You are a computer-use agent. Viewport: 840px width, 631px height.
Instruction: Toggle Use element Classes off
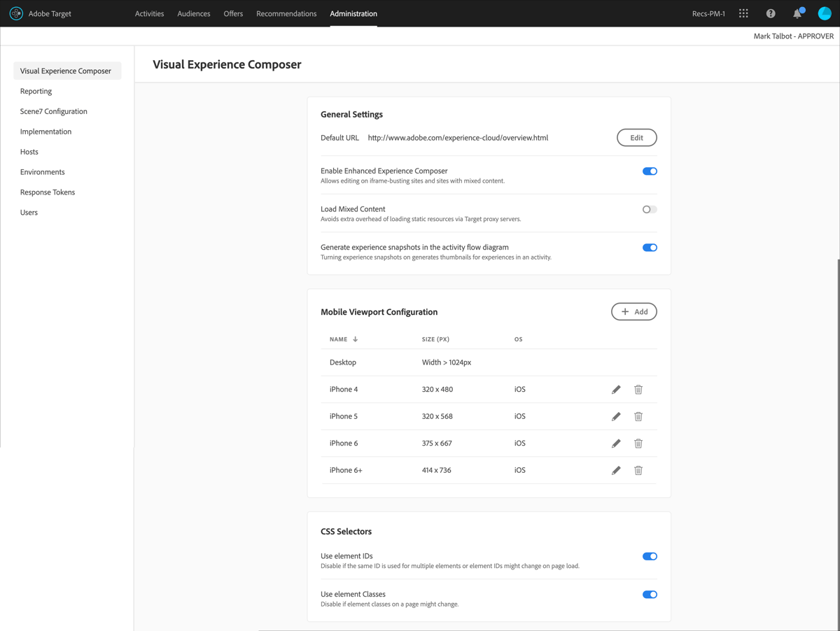tap(650, 594)
